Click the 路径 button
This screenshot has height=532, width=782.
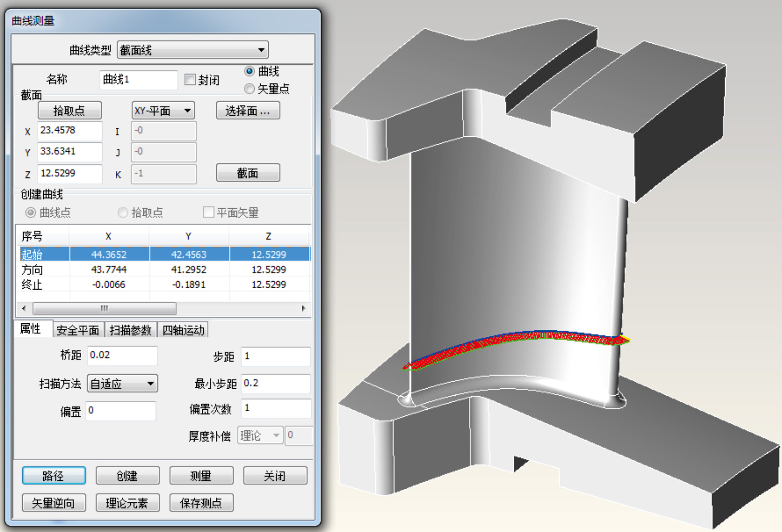point(53,476)
